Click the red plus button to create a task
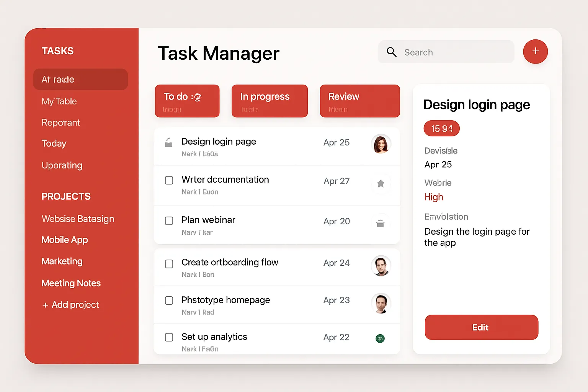 coord(535,52)
